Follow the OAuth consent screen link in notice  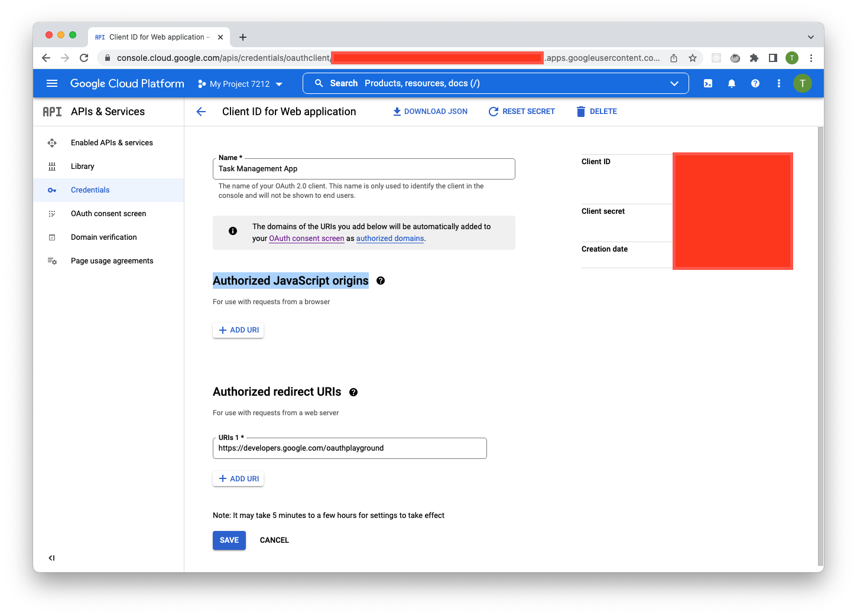307,239
